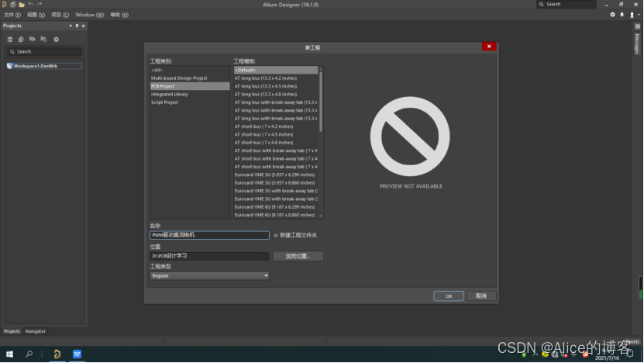The height and width of the screenshot is (363, 644).
Task: Select Script Project category
Action: (x=190, y=102)
